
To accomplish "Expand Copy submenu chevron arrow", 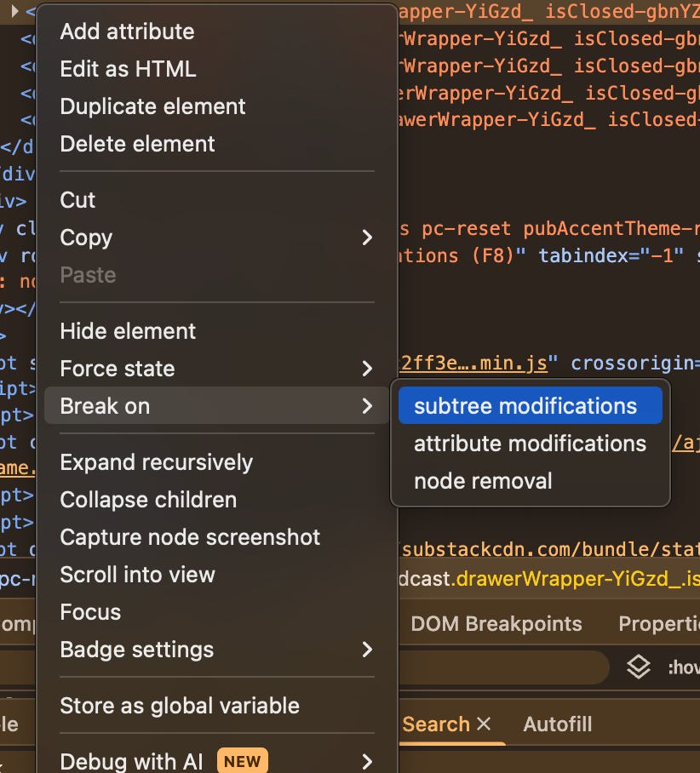I will [x=367, y=238].
